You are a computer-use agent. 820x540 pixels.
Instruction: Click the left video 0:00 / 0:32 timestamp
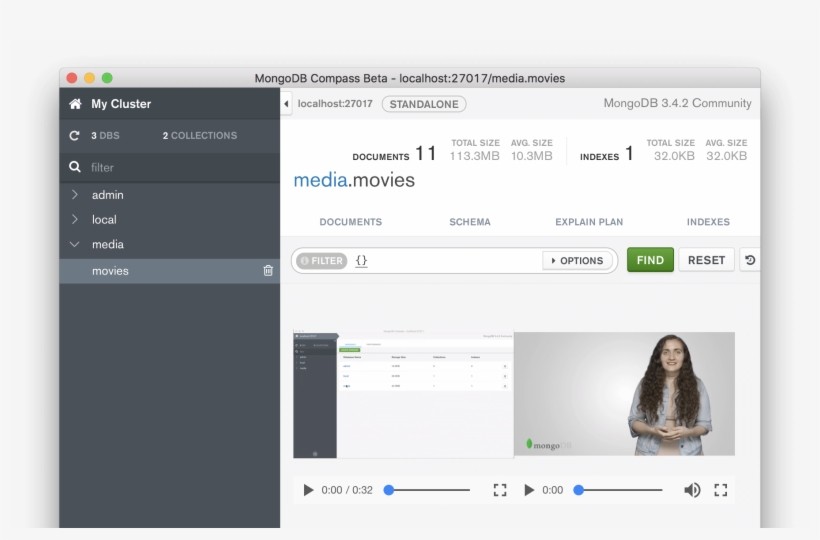coord(347,490)
